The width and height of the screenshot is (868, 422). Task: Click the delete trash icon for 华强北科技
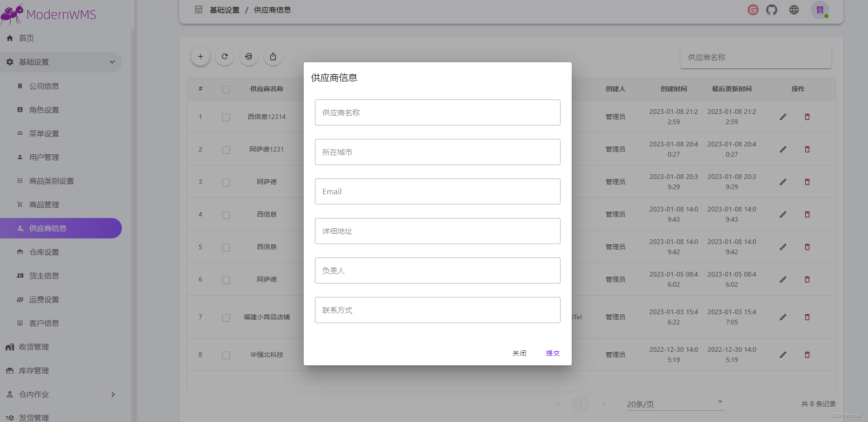click(x=807, y=355)
